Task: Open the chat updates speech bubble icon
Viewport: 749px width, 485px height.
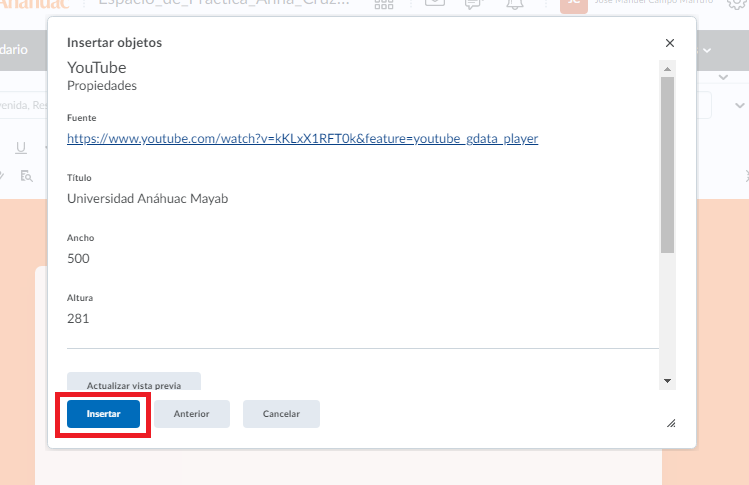Action: click(474, 4)
